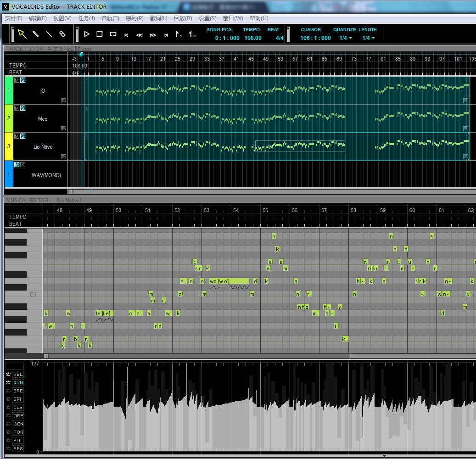Open the QUANTIZE 1/4 dropdown
Image resolution: width=476 pixels, height=459 pixels.
click(x=346, y=38)
